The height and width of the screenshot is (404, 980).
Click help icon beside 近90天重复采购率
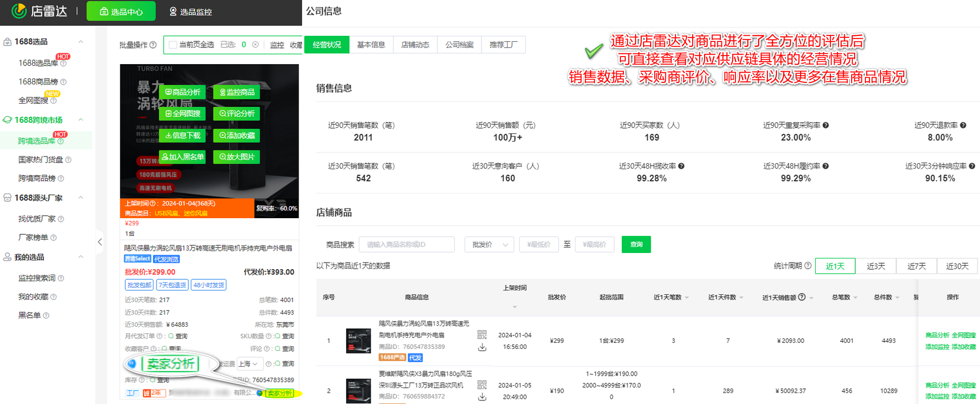coord(825,125)
